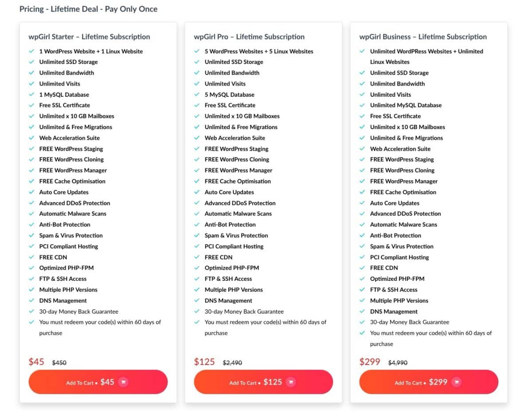
Task: Click the Pricing - Lifetime Deal heading
Action: tap(88, 9)
